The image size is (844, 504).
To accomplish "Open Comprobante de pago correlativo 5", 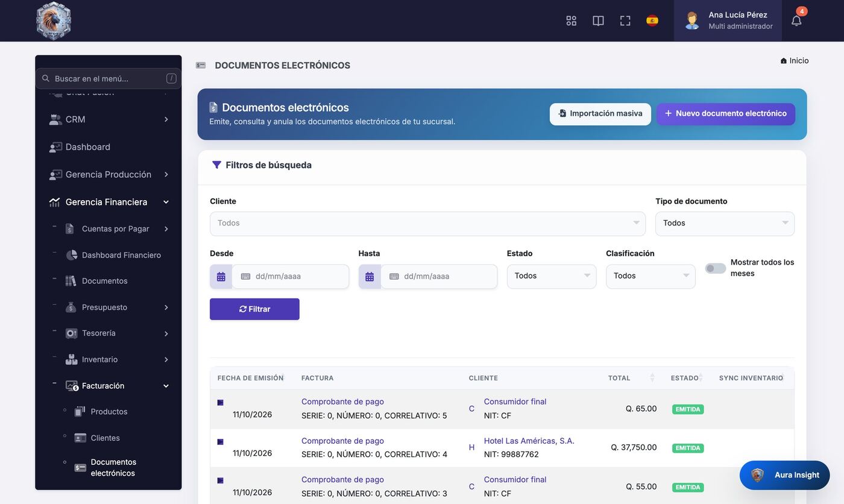I will [x=342, y=402].
